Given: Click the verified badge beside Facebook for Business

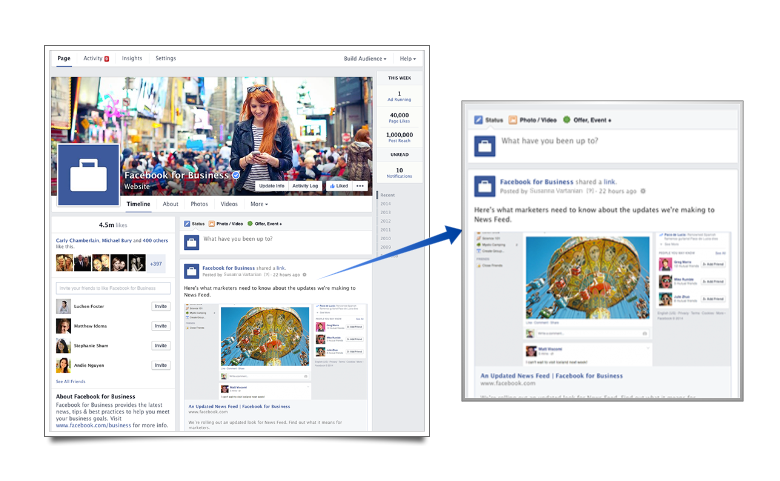Looking at the screenshot, I should pyautogui.click(x=236, y=175).
